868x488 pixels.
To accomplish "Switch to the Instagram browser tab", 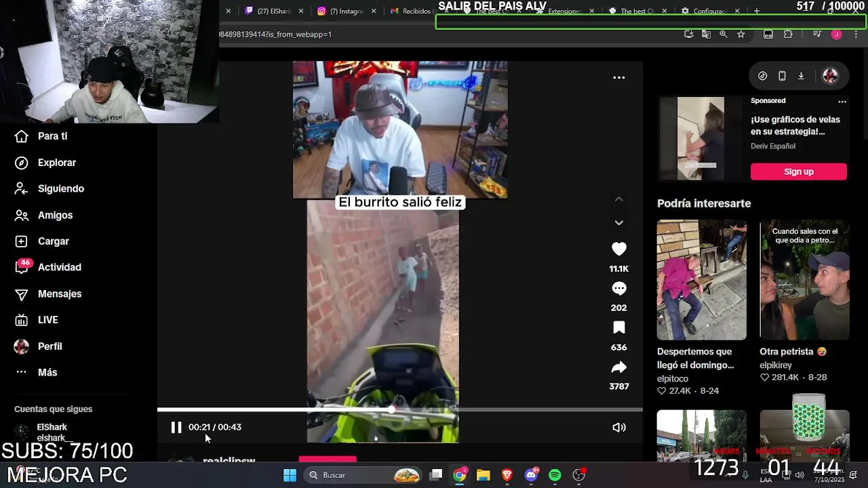I will pos(345,11).
